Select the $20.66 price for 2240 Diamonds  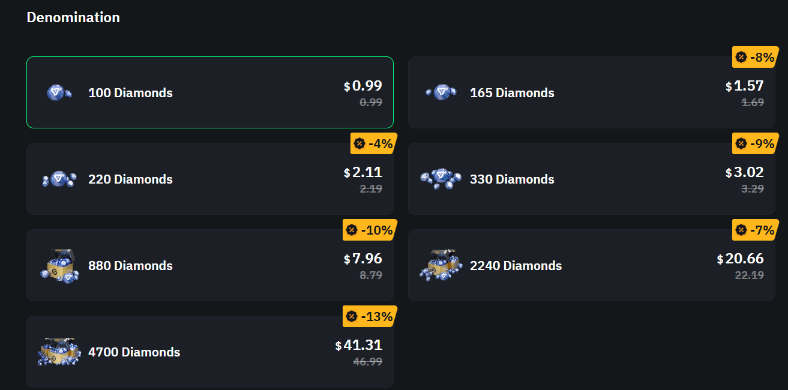740,259
